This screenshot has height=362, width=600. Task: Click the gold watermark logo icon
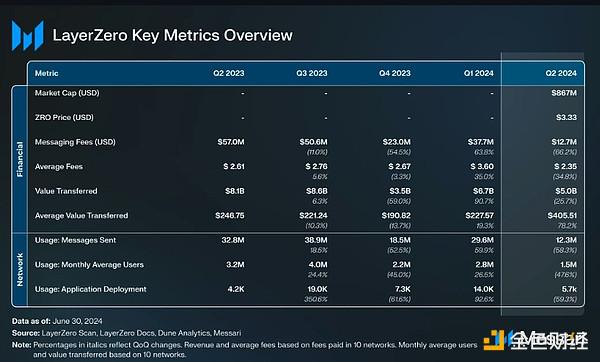click(494, 340)
